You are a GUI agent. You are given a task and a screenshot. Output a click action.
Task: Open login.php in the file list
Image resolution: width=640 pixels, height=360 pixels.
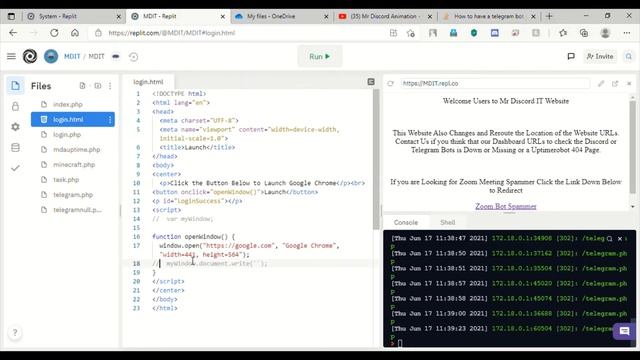(x=67, y=135)
